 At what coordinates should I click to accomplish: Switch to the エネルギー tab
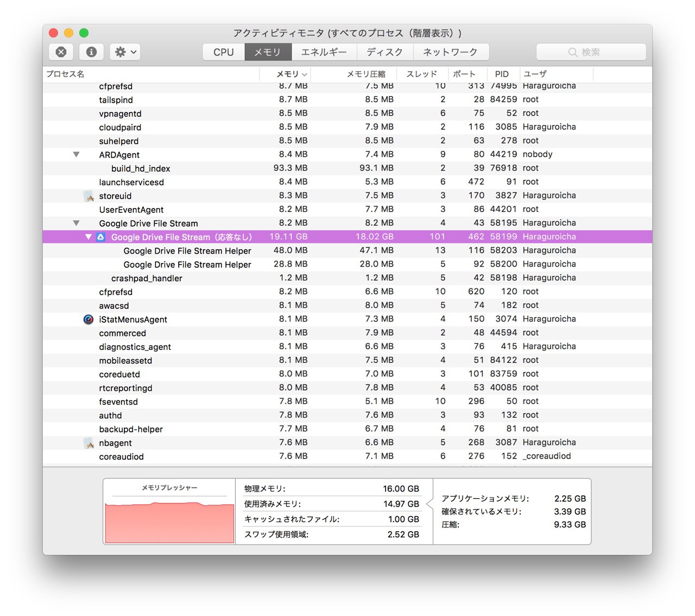coord(324,52)
